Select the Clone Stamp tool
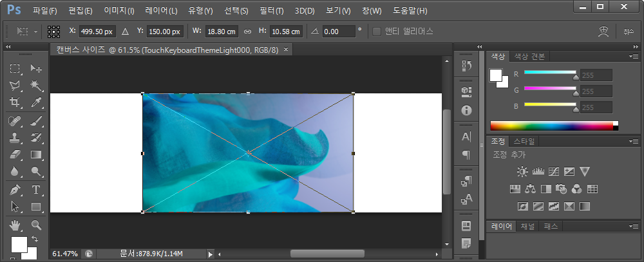Viewport: 644px width, 262px height. point(15,137)
